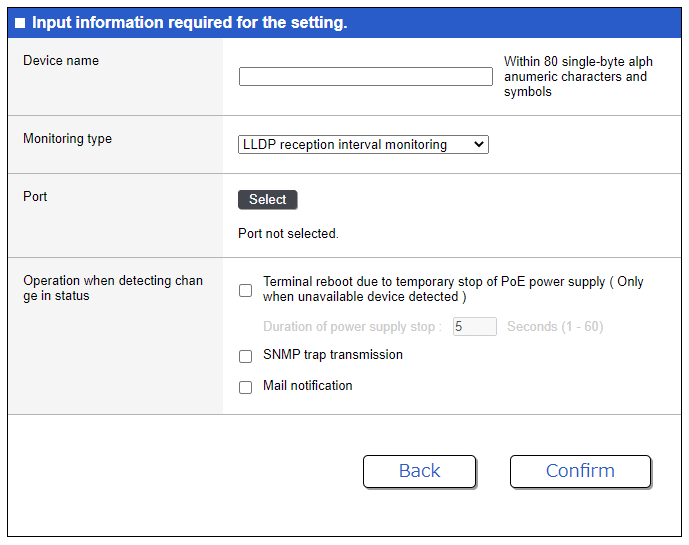
Task: Open the Monitoring type dropdown
Action: click(x=363, y=145)
